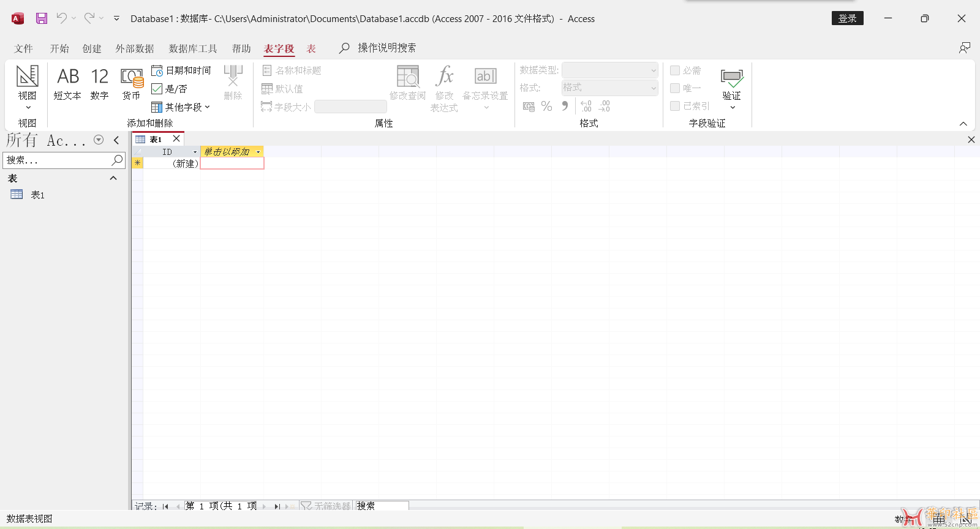Image resolution: width=980 pixels, height=529 pixels.
Task: Click the 字段大小 input box
Action: point(350,107)
